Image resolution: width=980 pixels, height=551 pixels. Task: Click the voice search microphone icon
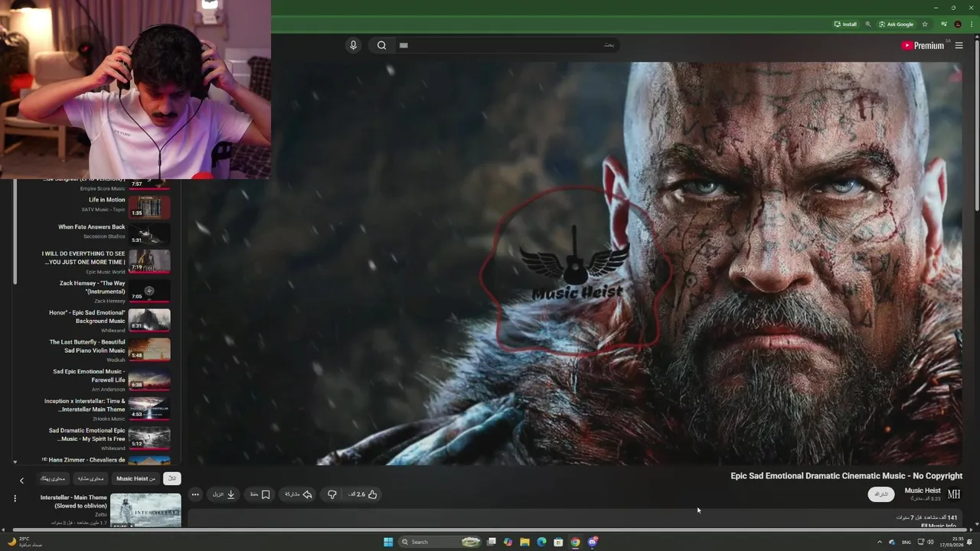coord(353,45)
